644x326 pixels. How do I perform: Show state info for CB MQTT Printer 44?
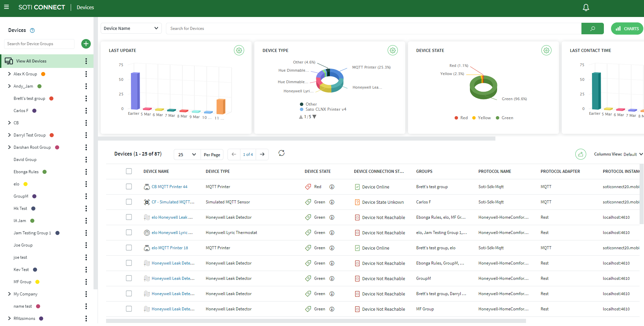[332, 187]
